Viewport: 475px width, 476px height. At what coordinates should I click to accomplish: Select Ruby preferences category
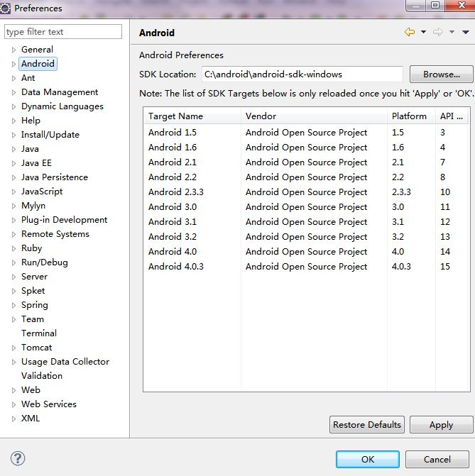(x=31, y=248)
